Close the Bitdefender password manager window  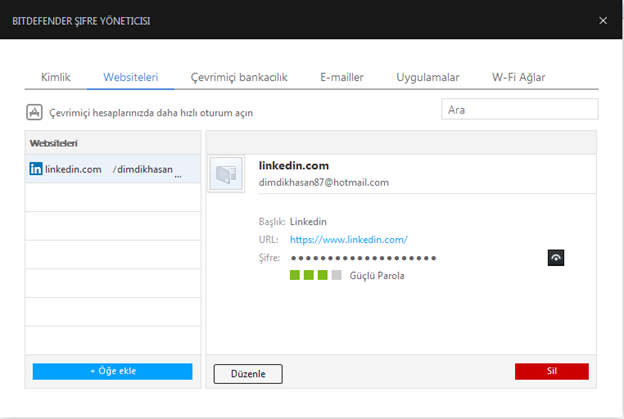(x=603, y=20)
